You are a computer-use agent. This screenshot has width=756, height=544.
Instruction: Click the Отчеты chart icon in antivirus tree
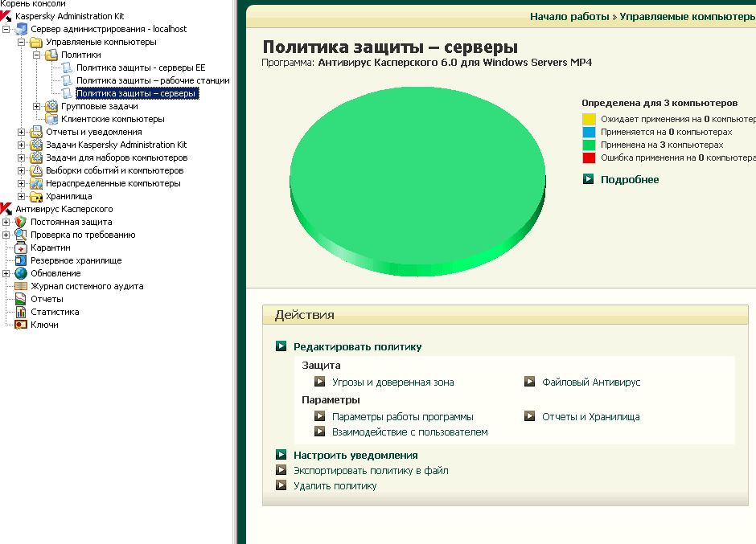coord(21,299)
